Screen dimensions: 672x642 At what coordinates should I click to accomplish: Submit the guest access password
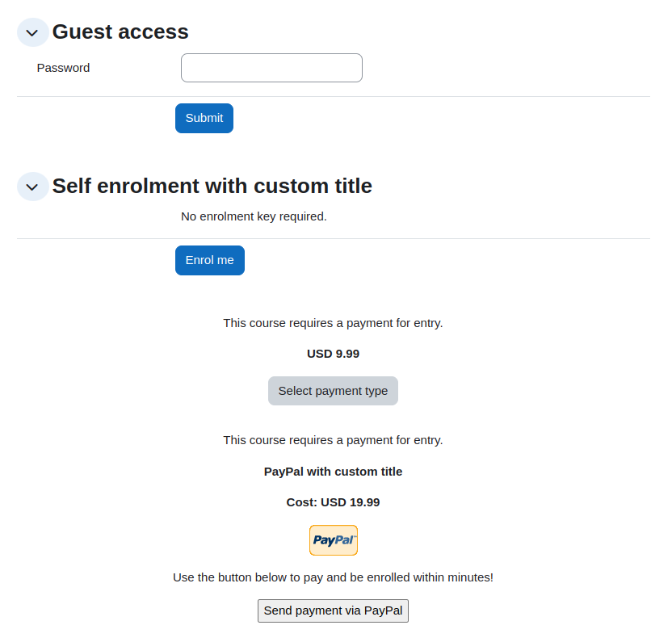(x=204, y=118)
